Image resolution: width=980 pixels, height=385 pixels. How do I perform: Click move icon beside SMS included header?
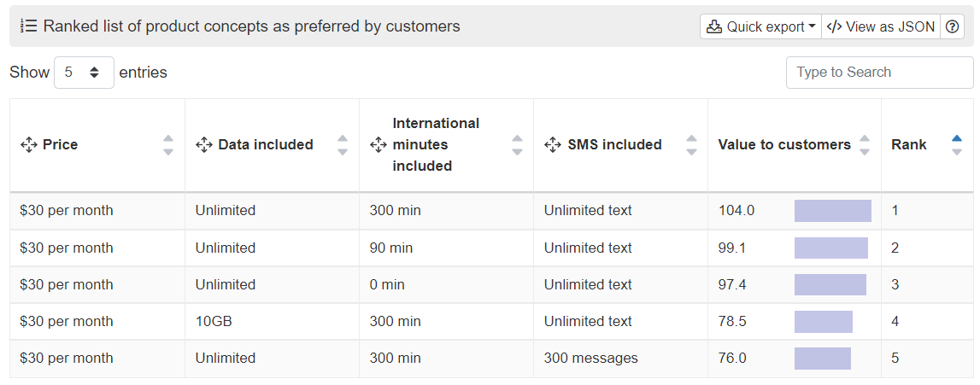(x=553, y=145)
